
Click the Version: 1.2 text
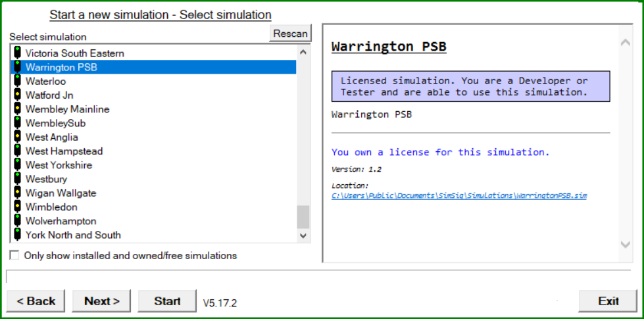click(x=357, y=169)
